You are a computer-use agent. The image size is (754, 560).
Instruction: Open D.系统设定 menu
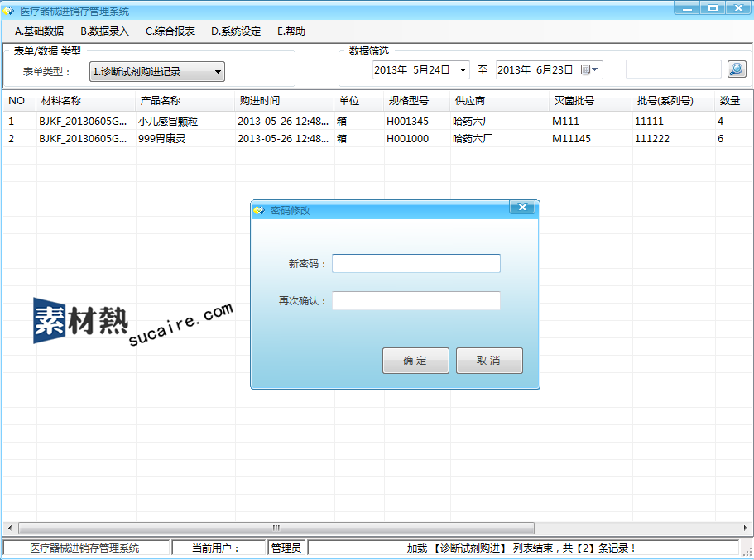tap(236, 31)
